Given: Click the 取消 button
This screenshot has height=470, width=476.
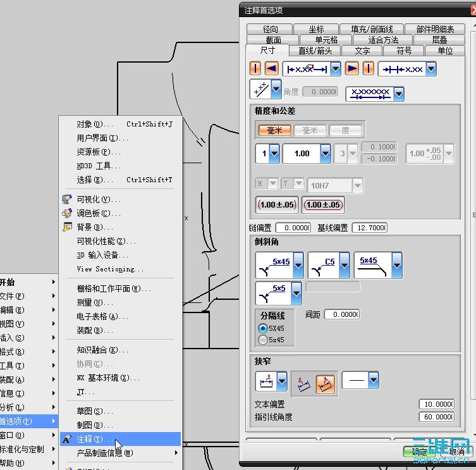Looking at the screenshot, I should 456,452.
